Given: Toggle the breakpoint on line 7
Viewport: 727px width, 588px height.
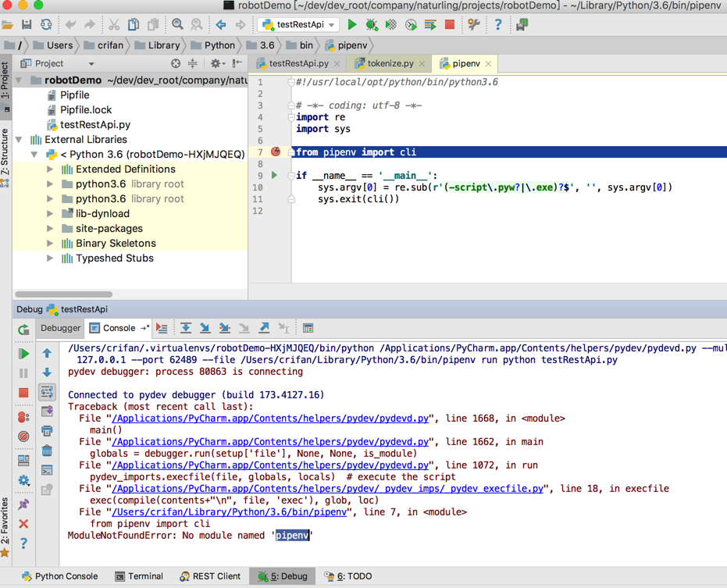Looking at the screenshot, I should coord(276,152).
